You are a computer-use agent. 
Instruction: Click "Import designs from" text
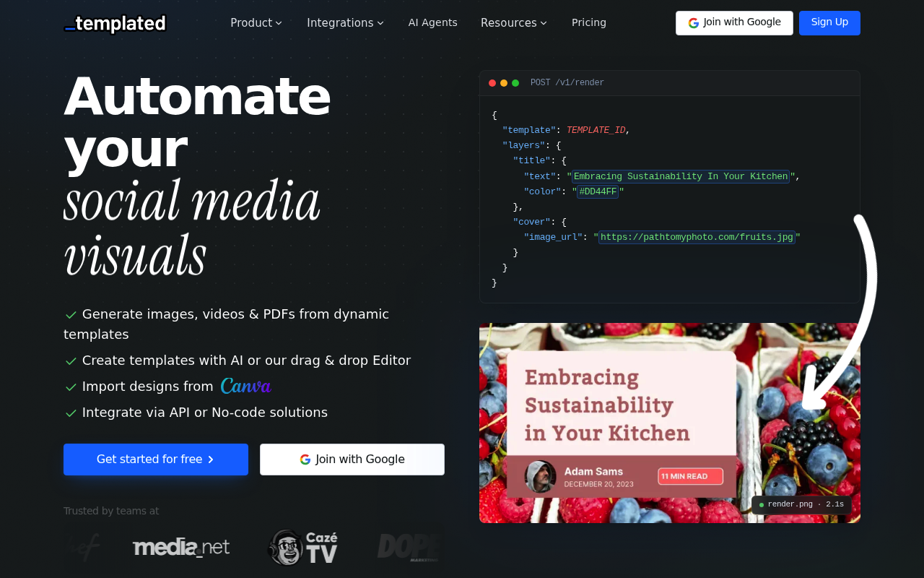(148, 387)
